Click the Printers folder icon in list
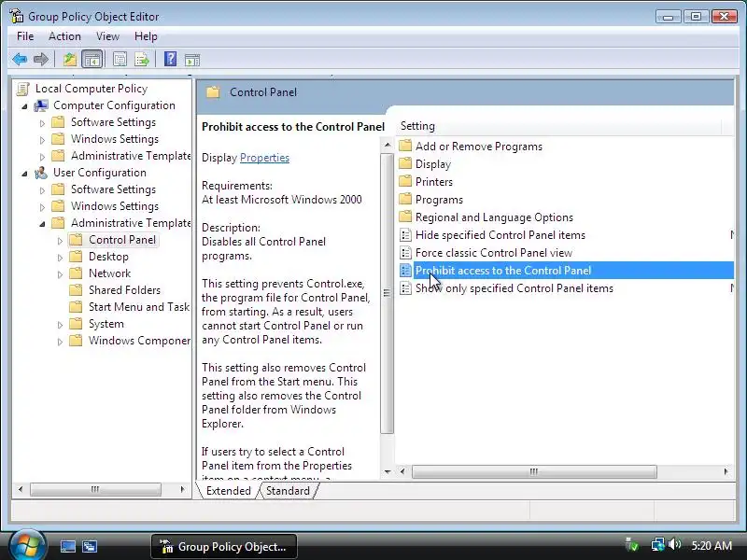 405,181
